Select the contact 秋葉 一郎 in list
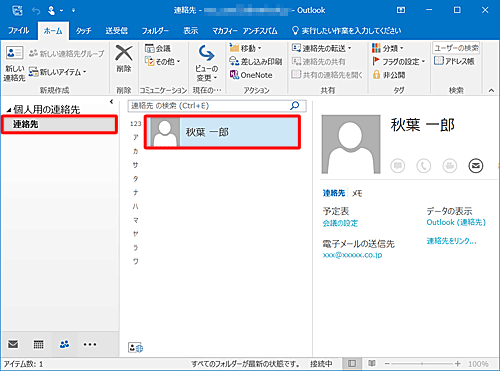Image resolution: width=500 pixels, height=371 pixels. [223, 132]
